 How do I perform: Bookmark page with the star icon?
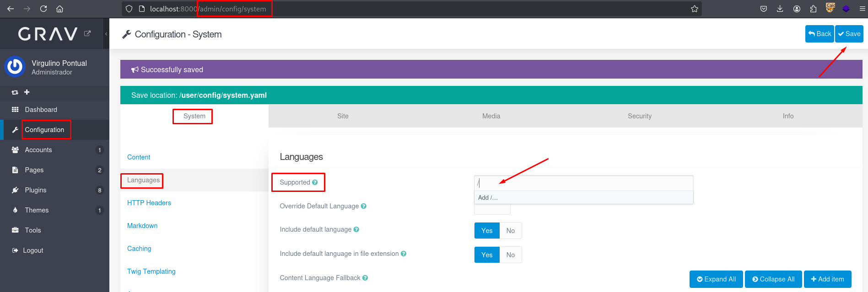tap(694, 9)
